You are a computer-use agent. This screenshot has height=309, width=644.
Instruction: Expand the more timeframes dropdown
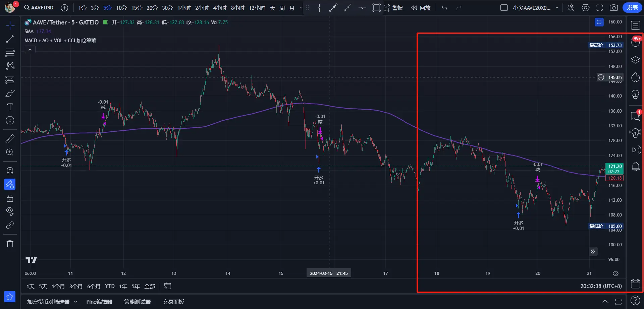301,8
